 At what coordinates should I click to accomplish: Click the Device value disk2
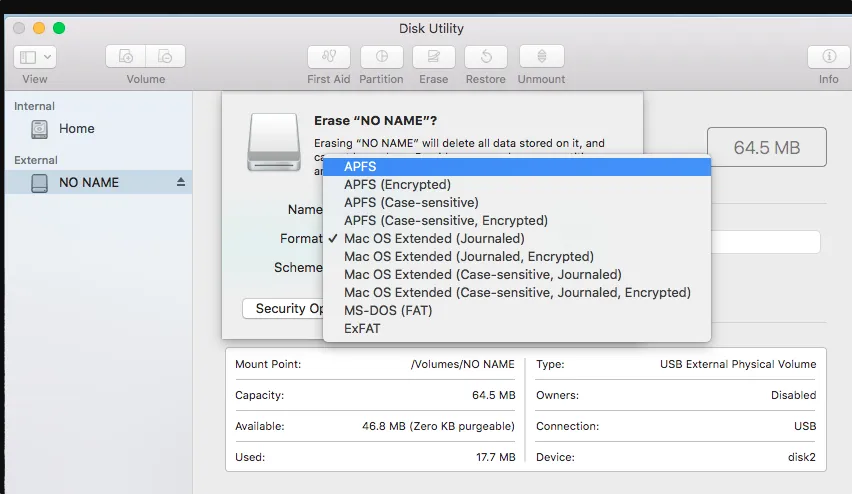pos(801,457)
